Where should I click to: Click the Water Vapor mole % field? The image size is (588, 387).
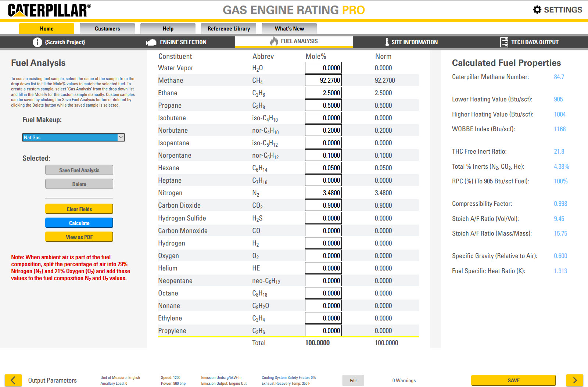click(323, 68)
